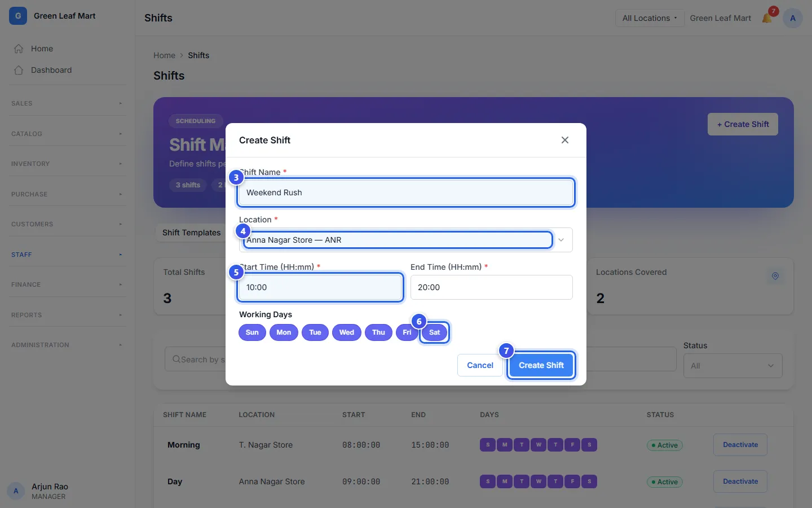
Task: Expand the Purchase sidebar section
Action: pos(68,194)
